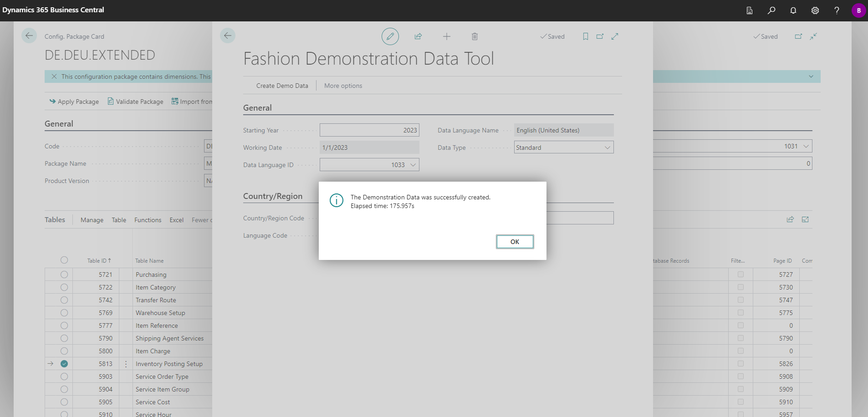The height and width of the screenshot is (417, 868).
Task: Open the Settings gear icon
Action: tap(815, 10)
